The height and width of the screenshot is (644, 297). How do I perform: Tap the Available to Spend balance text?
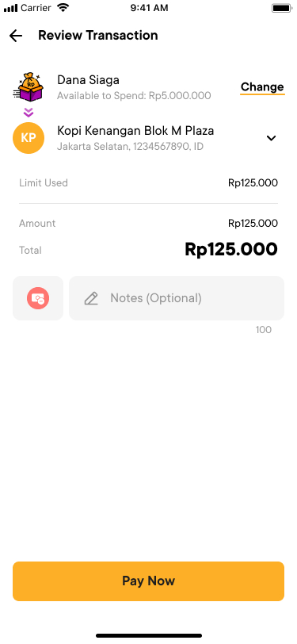(x=134, y=96)
